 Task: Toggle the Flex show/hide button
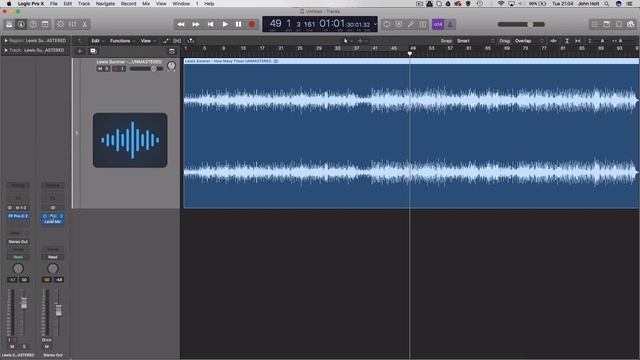coord(177,41)
